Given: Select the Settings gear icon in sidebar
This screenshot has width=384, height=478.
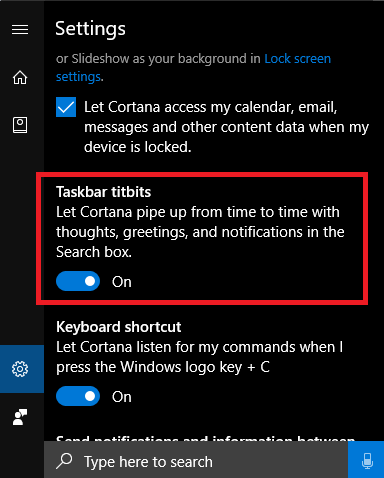Looking at the screenshot, I should pyautogui.click(x=20, y=369).
